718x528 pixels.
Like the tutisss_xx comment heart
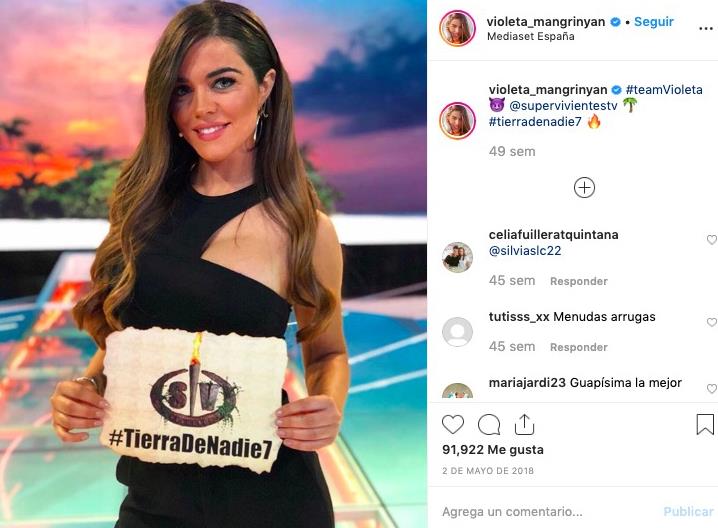coord(712,322)
